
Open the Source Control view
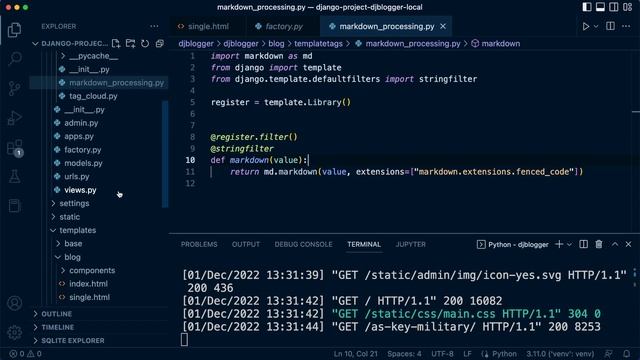[x=15, y=88]
